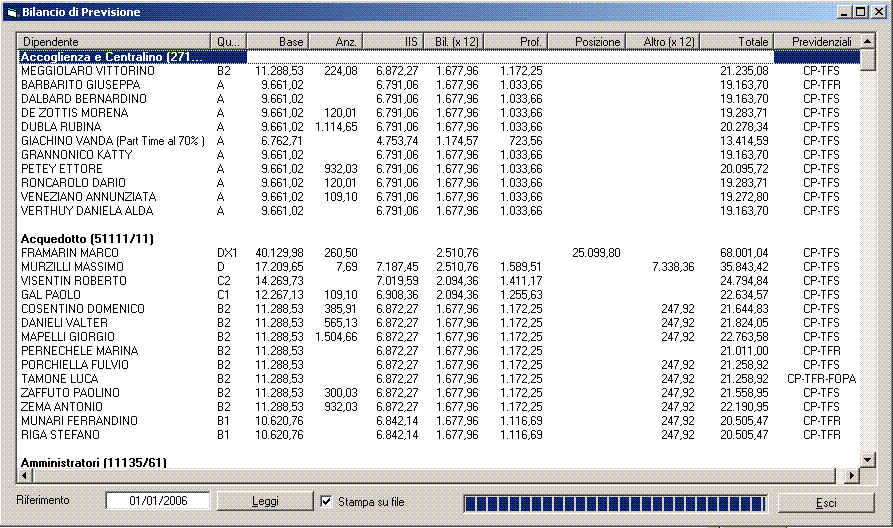
Task: Toggle the Stampa su file checkbox
Action: (326, 501)
